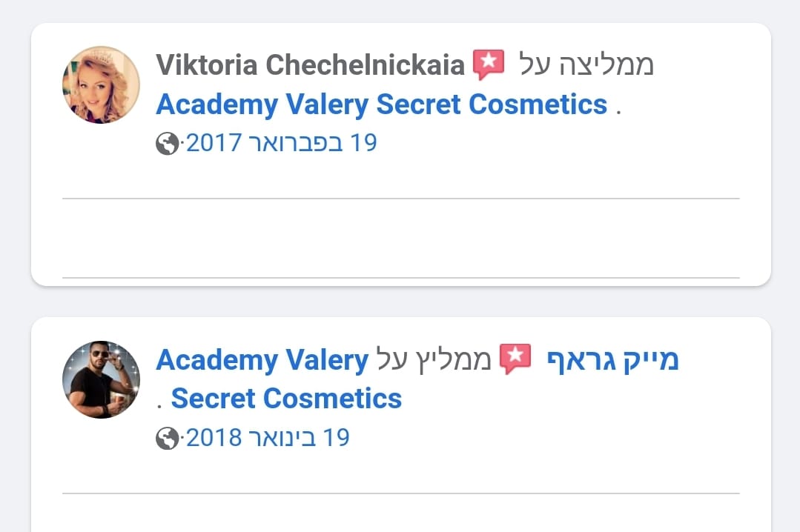
Task: Open the 19 בינואר 2018 post timestamp
Action: [x=268, y=438]
